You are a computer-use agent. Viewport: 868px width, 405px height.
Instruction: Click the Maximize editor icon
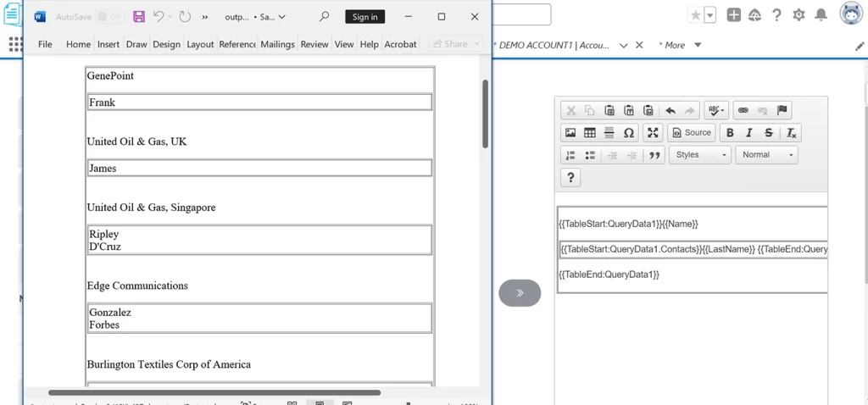coord(654,133)
